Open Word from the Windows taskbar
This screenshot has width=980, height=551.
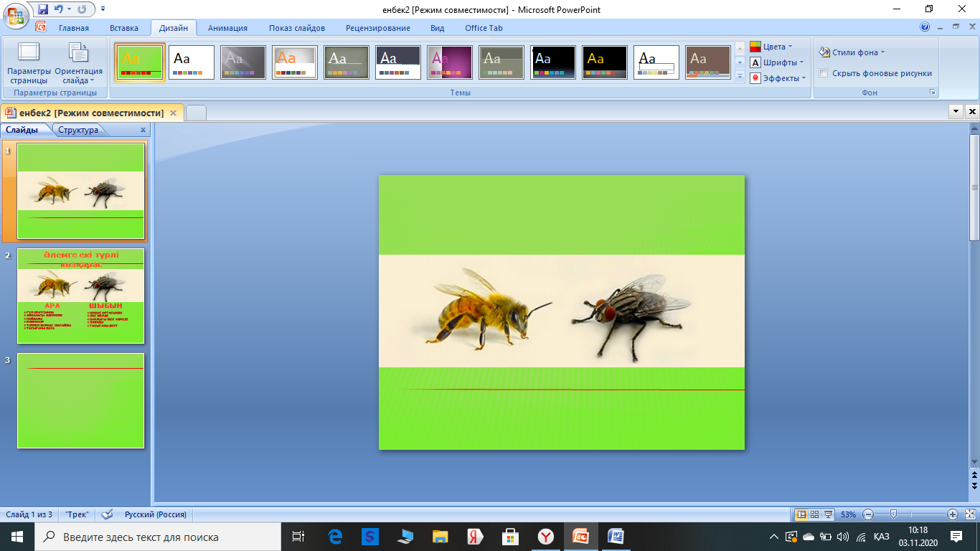pyautogui.click(x=616, y=536)
